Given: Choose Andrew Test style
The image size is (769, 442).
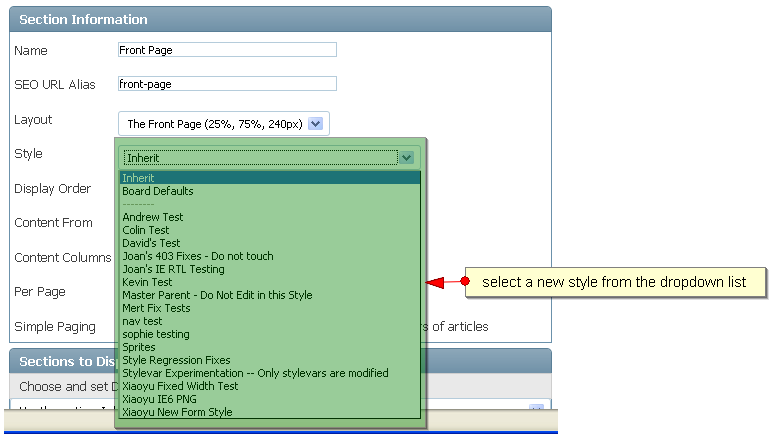Looking at the screenshot, I should [x=153, y=217].
